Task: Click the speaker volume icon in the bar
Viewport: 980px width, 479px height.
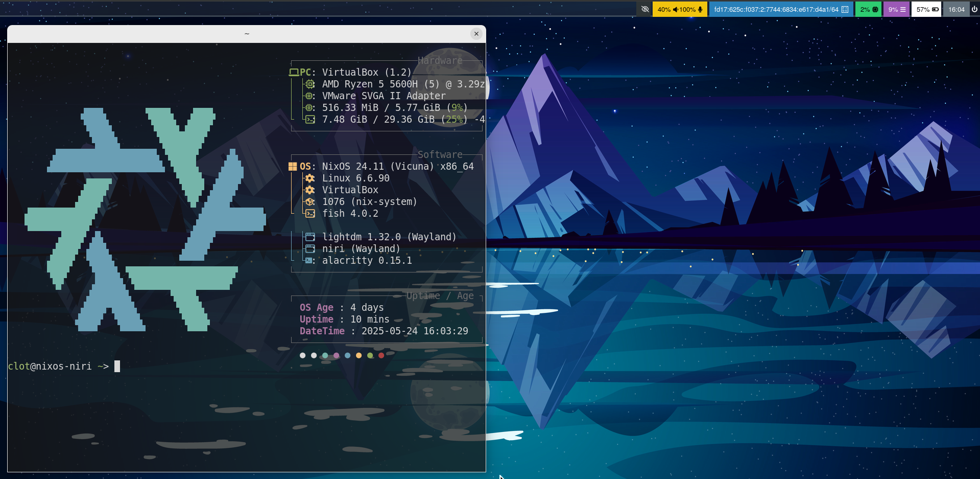Action: click(675, 9)
